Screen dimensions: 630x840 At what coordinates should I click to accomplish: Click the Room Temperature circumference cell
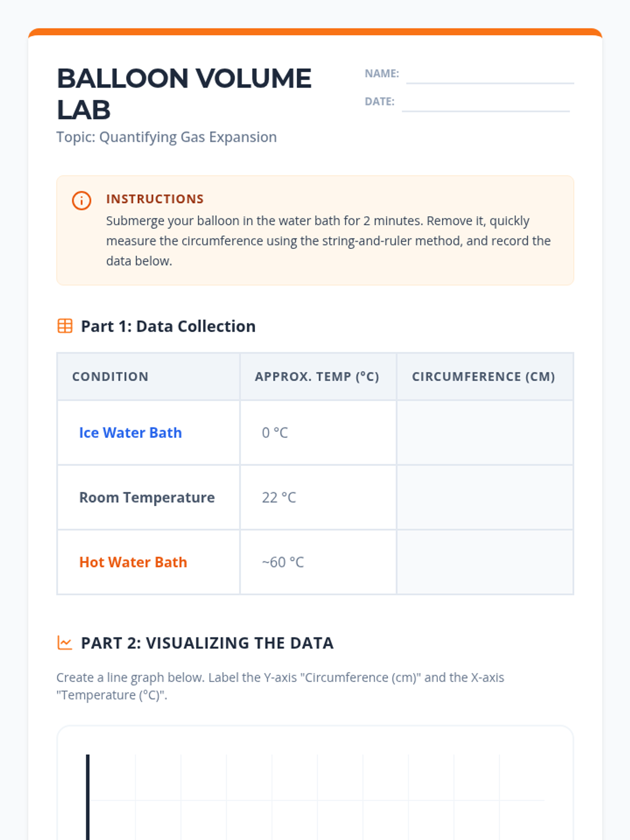pos(484,497)
